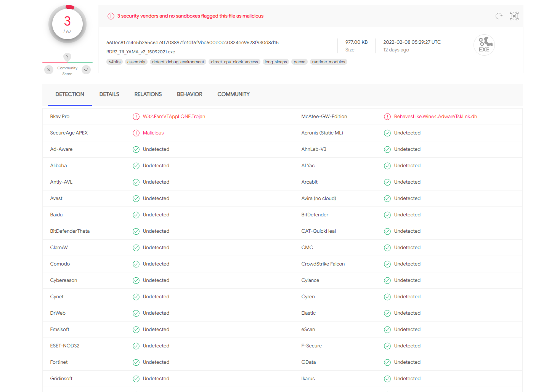Click Acronis (Static ML) undetected check icon

[387, 133]
